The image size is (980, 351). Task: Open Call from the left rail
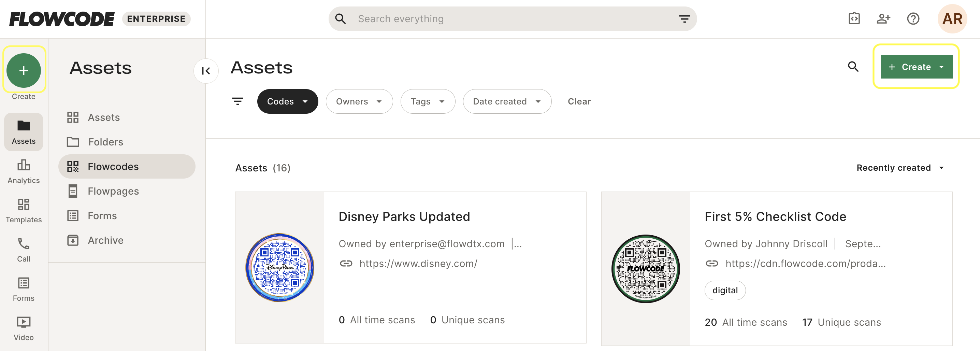coord(24,250)
